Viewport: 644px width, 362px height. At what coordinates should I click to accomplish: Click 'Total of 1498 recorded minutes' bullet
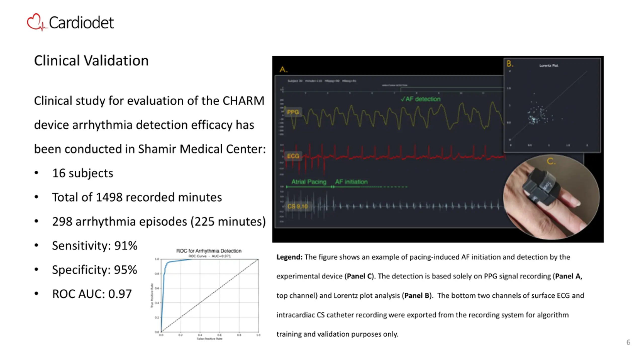pyautogui.click(x=137, y=197)
